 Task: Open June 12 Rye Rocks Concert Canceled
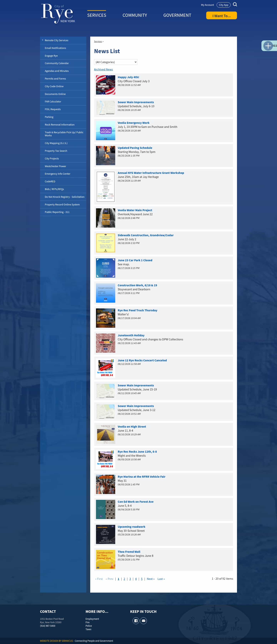[142, 360]
